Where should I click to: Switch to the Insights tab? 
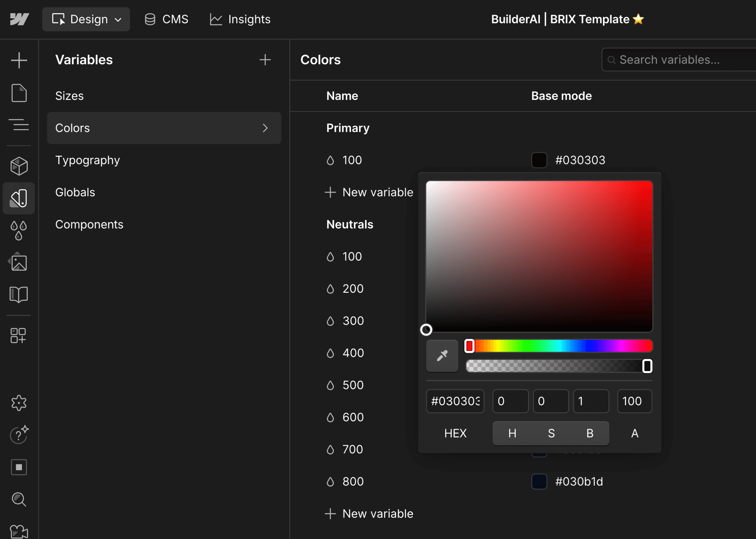(x=240, y=19)
